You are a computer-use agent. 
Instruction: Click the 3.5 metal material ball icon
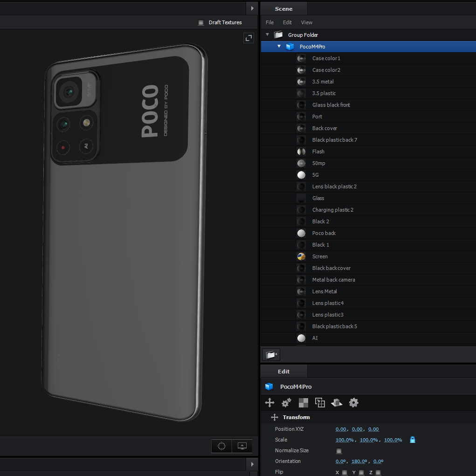tap(301, 82)
